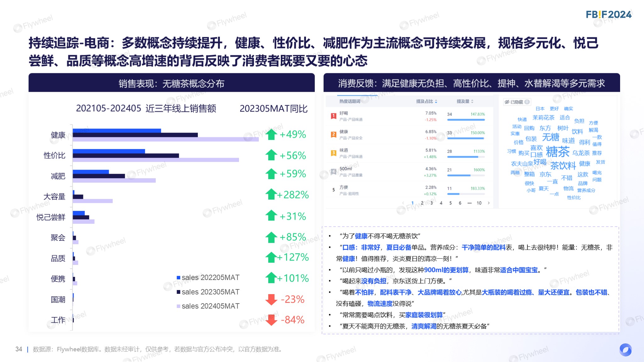Click the mention-volume bar in the 好喝 row

(466, 120)
